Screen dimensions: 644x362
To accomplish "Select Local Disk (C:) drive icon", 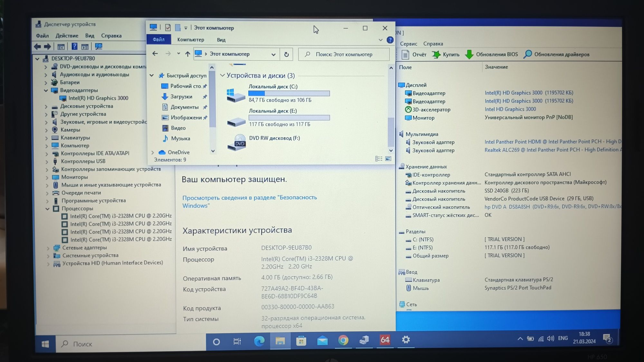I will 236,95.
